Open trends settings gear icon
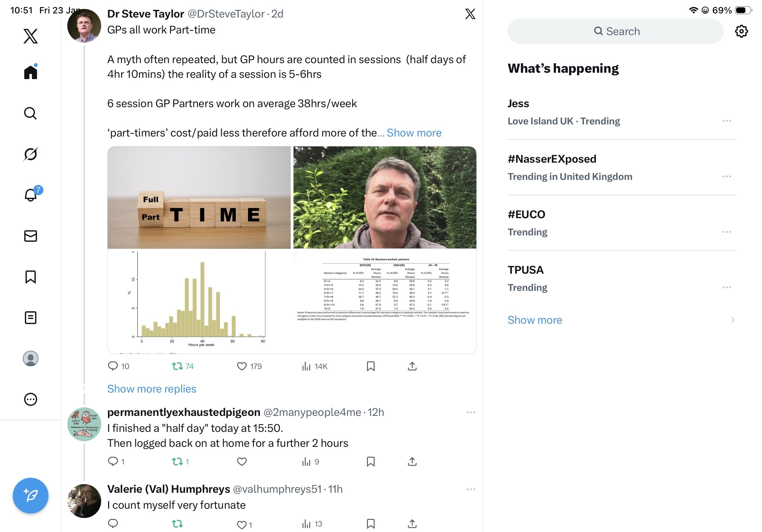Image resolution: width=762 pixels, height=532 pixels. click(x=741, y=32)
